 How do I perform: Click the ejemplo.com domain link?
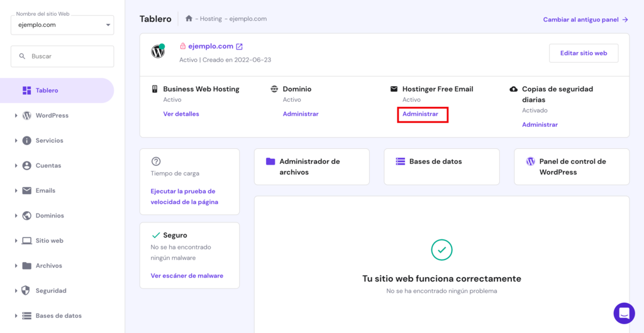tap(211, 46)
